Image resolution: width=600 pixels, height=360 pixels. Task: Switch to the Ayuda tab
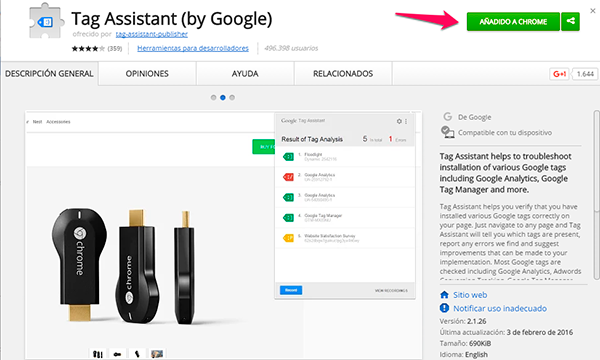(x=245, y=74)
